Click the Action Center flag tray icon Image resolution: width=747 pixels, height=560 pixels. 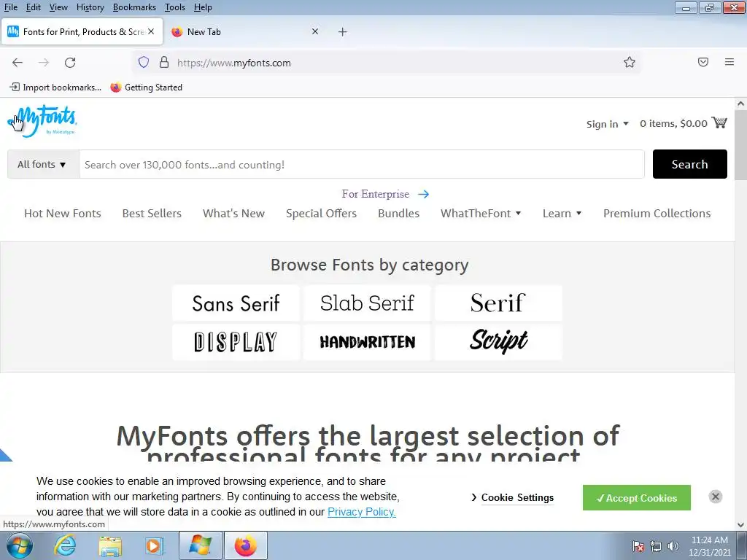pos(638,546)
